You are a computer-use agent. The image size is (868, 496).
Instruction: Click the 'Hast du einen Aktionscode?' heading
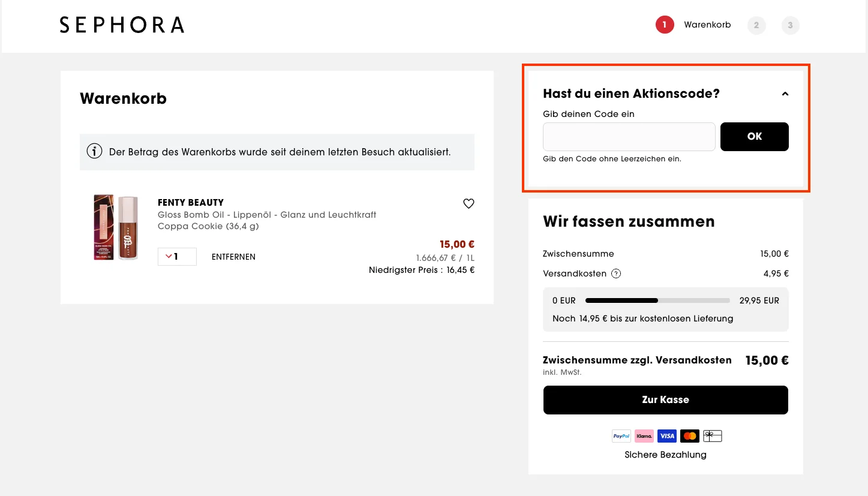point(631,94)
